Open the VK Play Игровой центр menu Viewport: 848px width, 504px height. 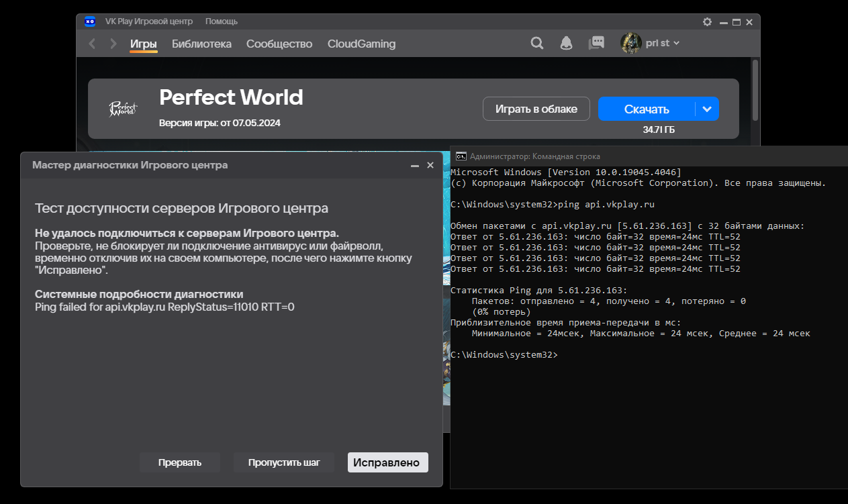(149, 21)
